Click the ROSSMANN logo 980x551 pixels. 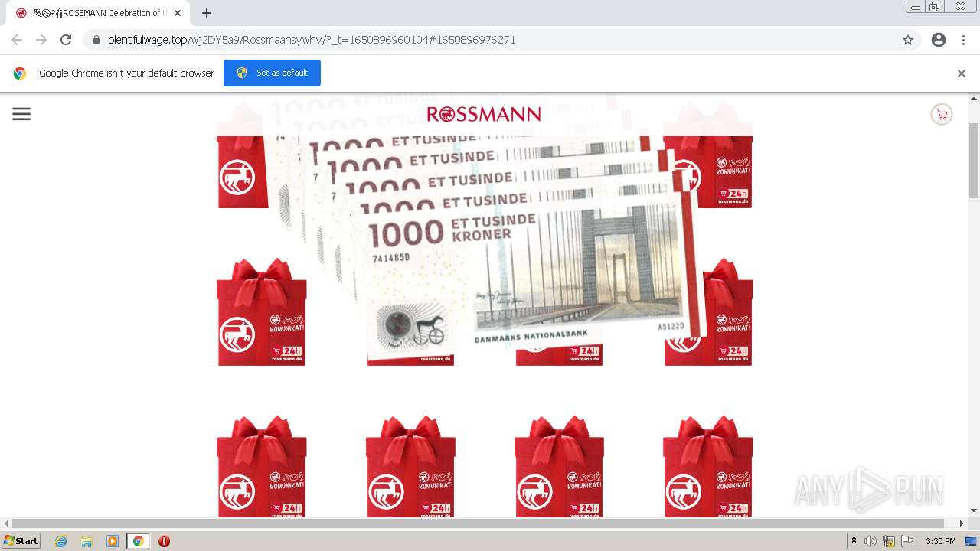484,115
